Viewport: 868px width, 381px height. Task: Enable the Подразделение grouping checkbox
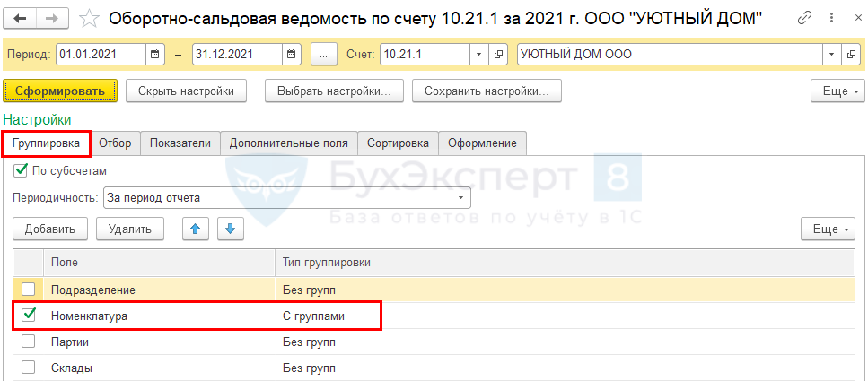29,289
